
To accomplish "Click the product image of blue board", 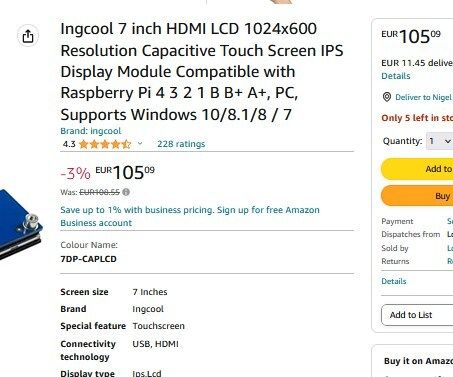I will pyautogui.click(x=20, y=224).
